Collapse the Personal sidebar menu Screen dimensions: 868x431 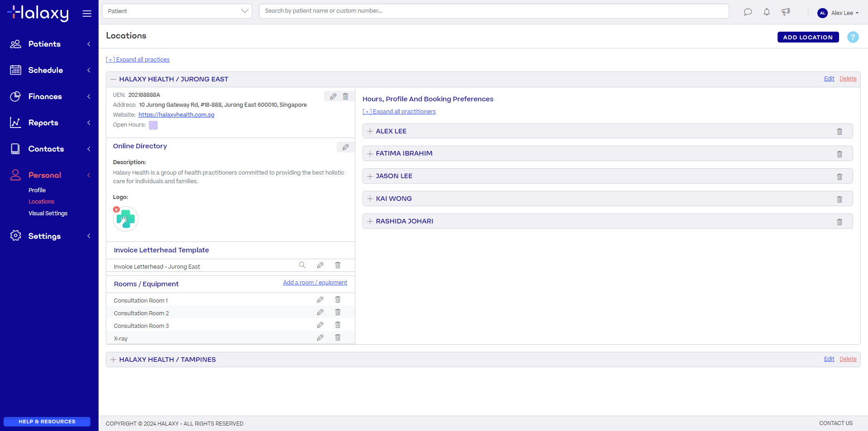(49, 175)
